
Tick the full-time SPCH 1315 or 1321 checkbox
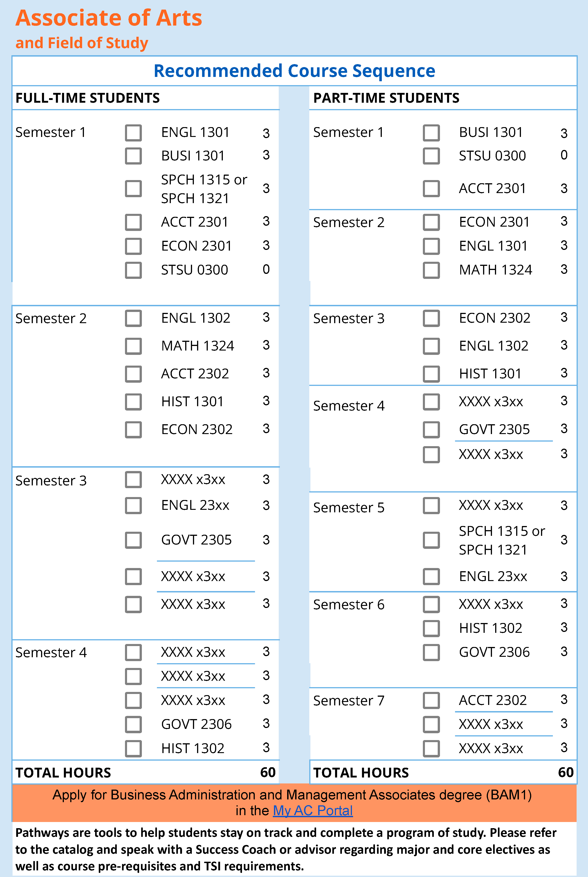tap(133, 188)
